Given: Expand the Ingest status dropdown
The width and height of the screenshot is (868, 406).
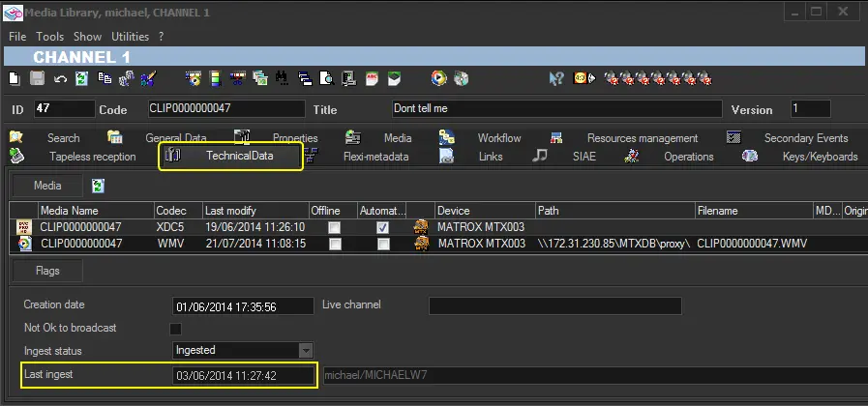Looking at the screenshot, I should pyautogui.click(x=305, y=350).
